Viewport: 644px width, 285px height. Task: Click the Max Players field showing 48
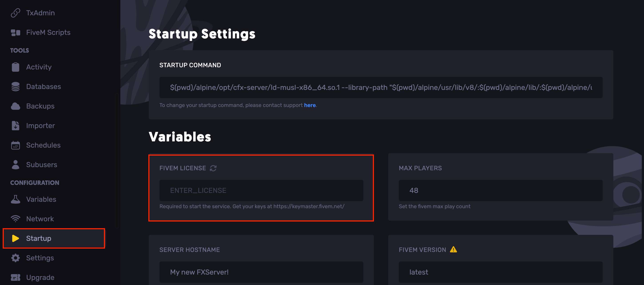pos(500,190)
